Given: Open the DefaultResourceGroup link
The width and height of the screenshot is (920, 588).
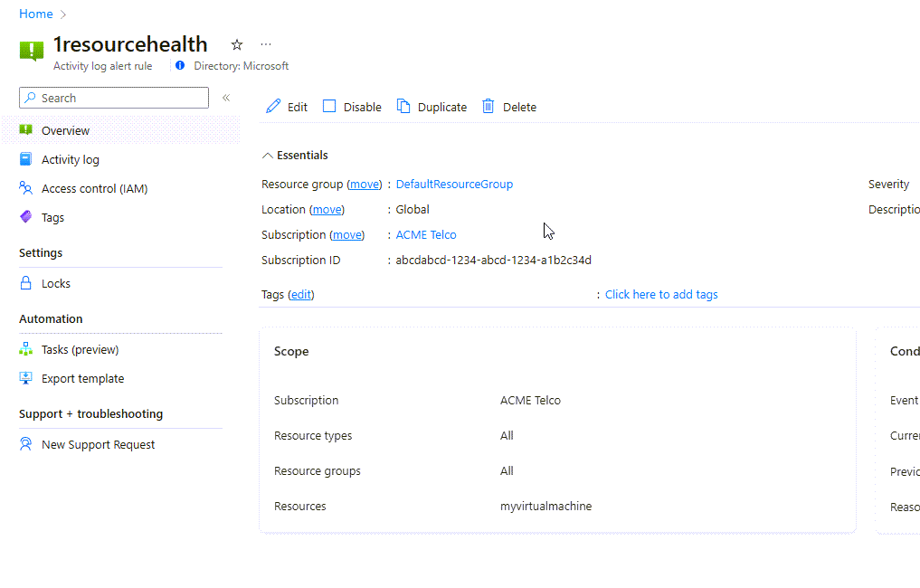Looking at the screenshot, I should [454, 184].
